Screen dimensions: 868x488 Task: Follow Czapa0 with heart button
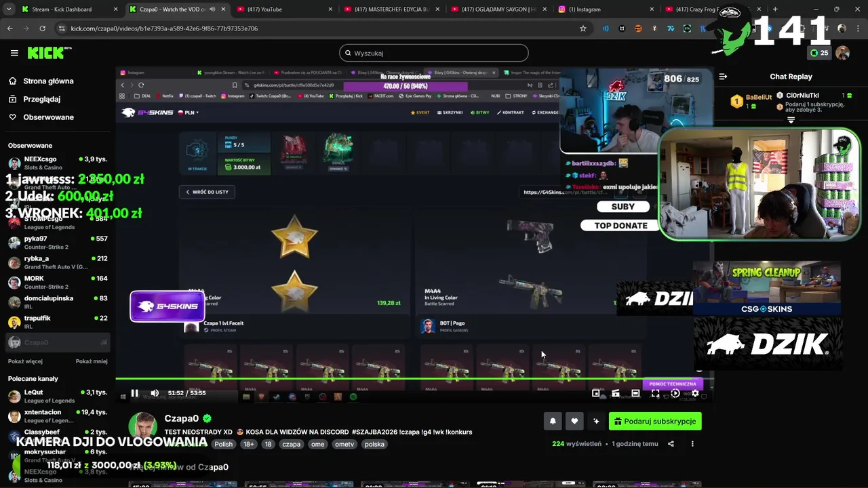(574, 422)
